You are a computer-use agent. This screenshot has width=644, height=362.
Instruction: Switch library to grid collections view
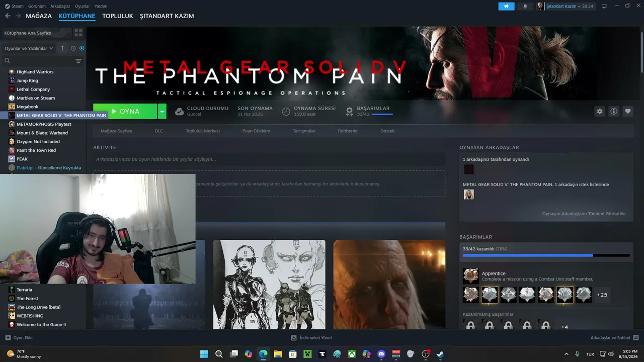(78, 33)
